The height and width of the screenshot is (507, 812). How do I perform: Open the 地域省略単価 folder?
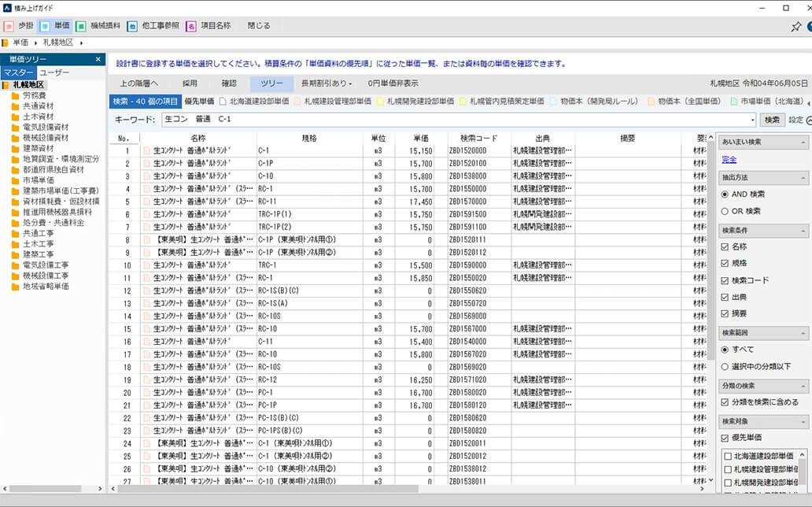pyautogui.click(x=40, y=286)
